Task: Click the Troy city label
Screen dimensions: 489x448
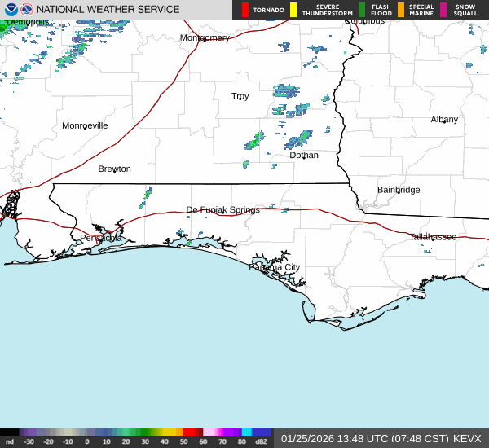Action: (240, 96)
